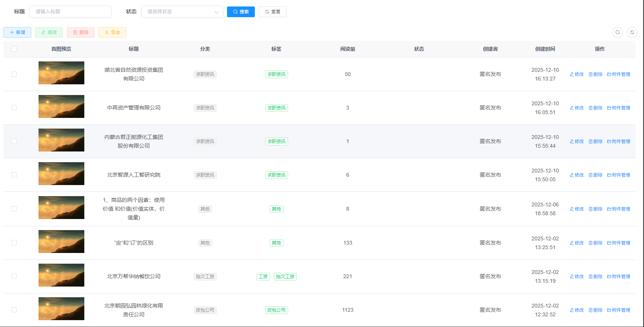Delete the "定"和"订"的区别 row

pos(596,243)
